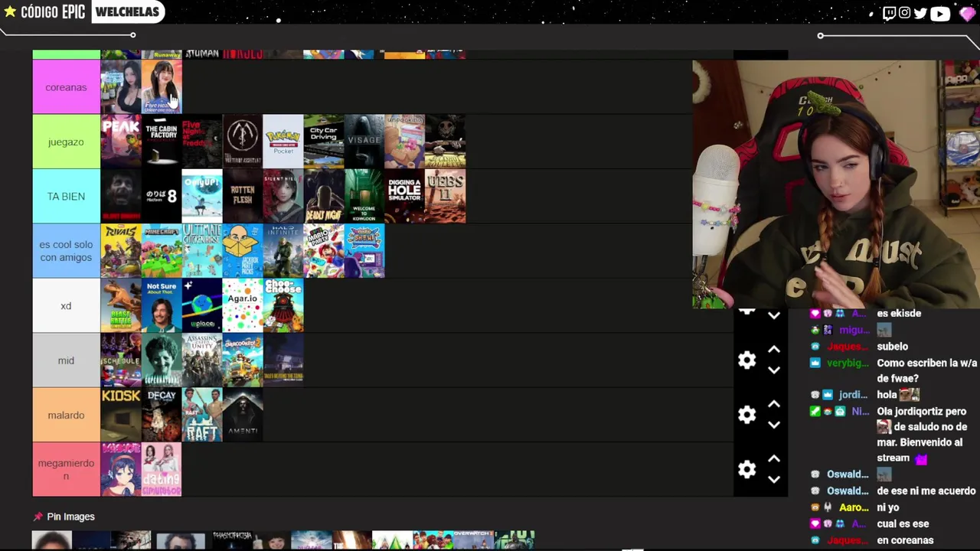Viewport: 980px width, 551px height.
Task: Select the Unpacking game thumbnail
Action: (405, 142)
